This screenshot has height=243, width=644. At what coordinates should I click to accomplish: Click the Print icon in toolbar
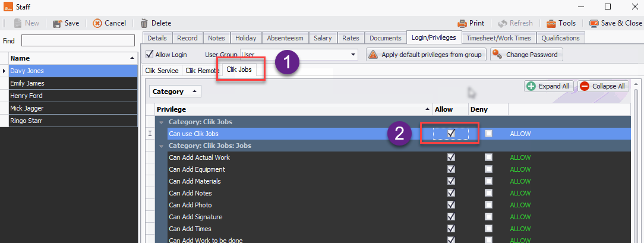[x=462, y=23]
